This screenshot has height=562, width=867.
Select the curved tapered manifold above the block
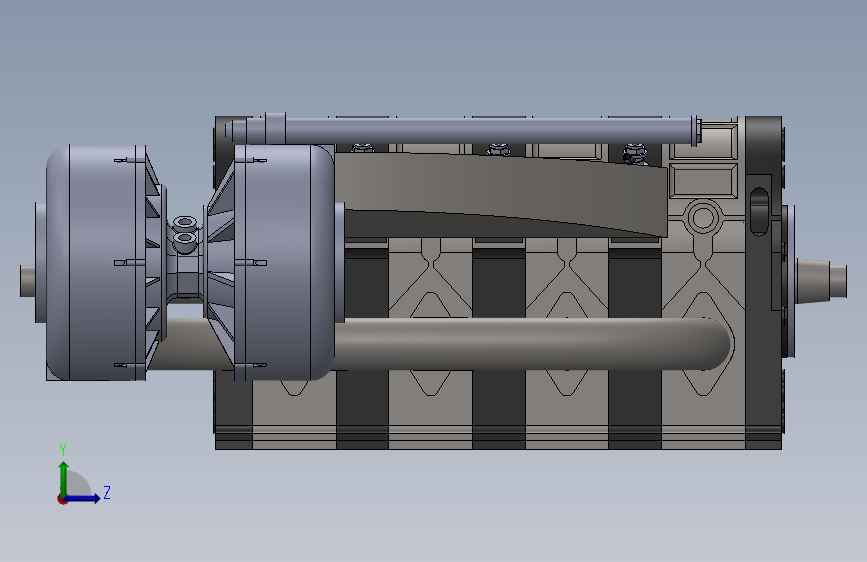(x=500, y=194)
